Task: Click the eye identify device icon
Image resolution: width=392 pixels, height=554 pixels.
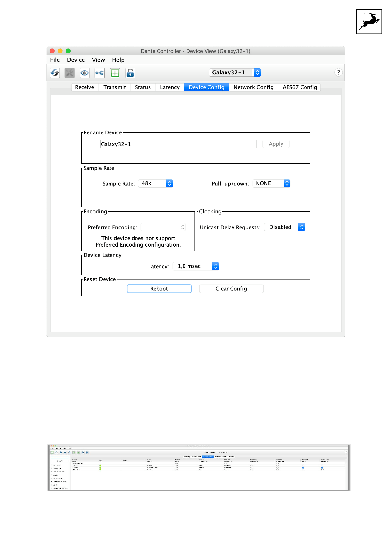Action: click(x=85, y=73)
